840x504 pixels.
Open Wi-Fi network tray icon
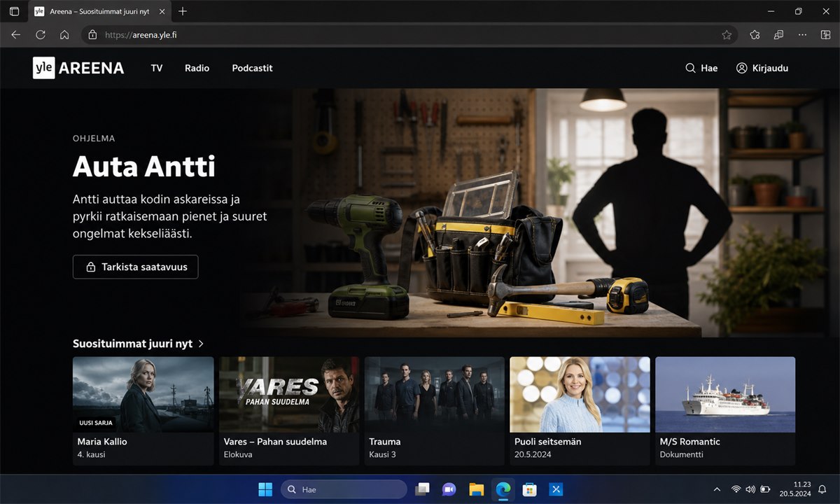point(736,489)
